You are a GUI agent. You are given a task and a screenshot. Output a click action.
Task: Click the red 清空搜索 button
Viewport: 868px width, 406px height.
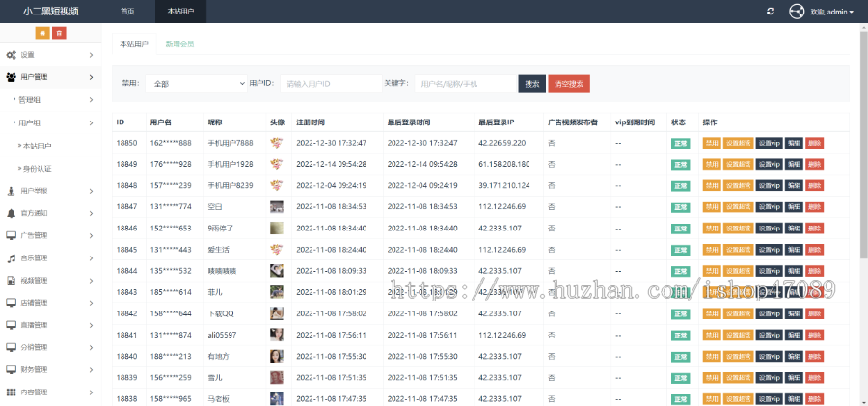569,84
